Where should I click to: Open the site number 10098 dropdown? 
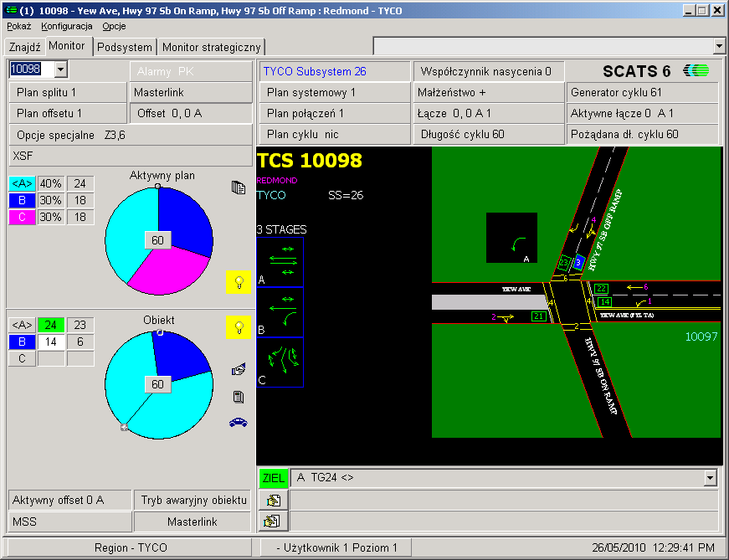61,69
